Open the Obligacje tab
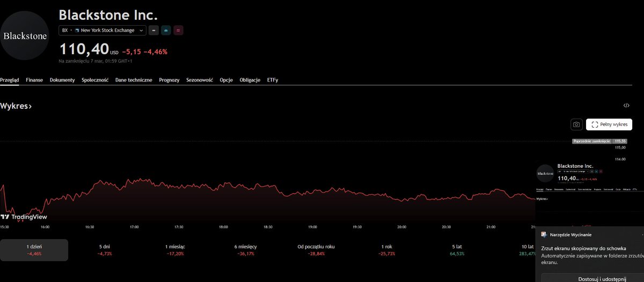 pos(250,80)
